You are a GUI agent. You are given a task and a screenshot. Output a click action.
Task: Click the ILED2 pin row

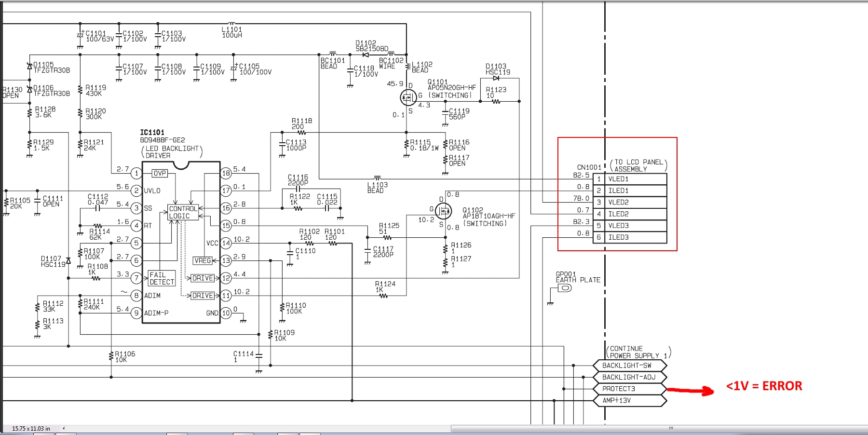(x=630, y=214)
